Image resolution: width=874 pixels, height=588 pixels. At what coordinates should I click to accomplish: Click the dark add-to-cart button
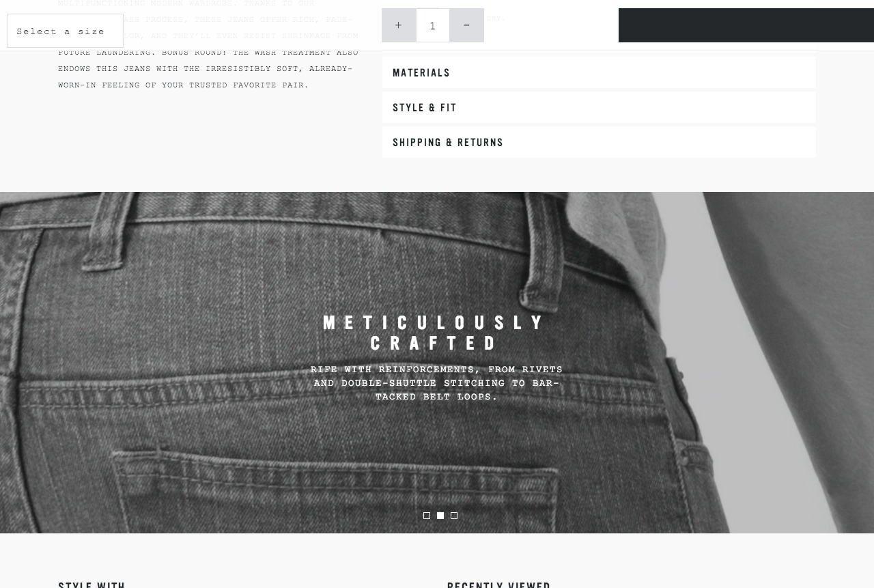click(746, 25)
